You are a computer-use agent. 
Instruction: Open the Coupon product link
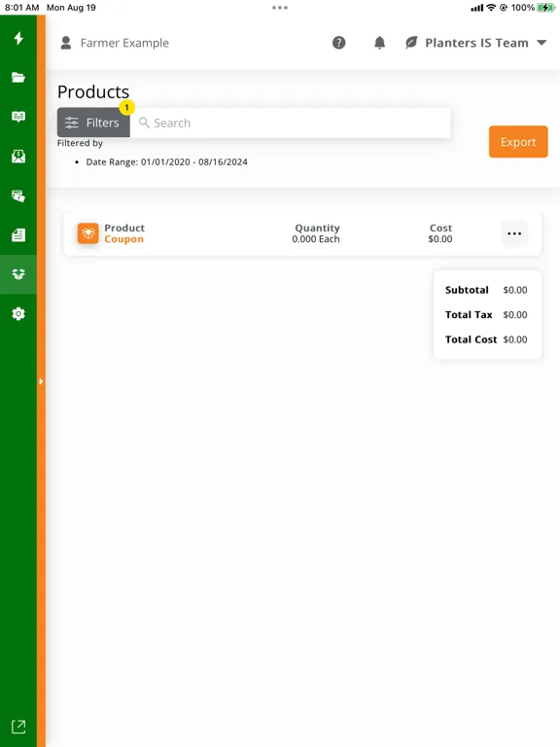click(x=123, y=239)
